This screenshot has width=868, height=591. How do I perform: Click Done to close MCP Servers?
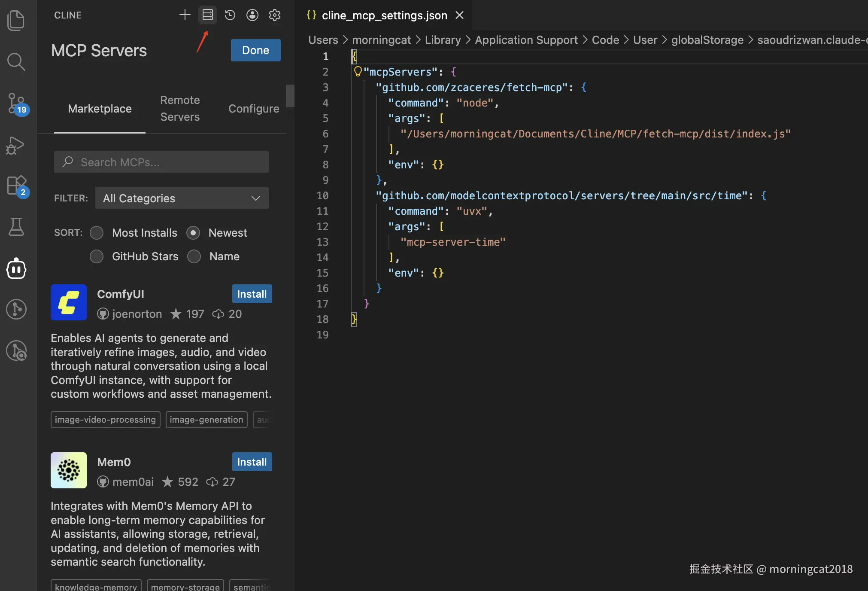coord(256,50)
